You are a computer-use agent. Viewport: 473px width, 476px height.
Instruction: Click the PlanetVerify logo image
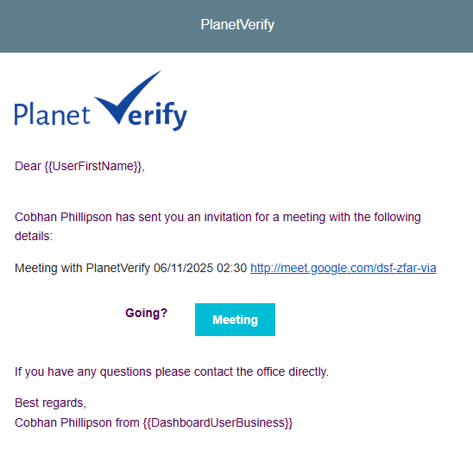pos(101,101)
